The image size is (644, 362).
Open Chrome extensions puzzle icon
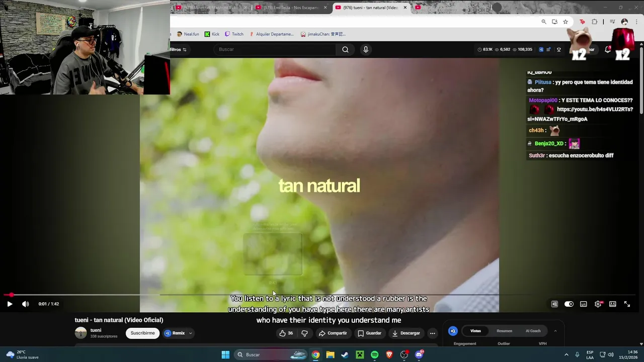595,22
